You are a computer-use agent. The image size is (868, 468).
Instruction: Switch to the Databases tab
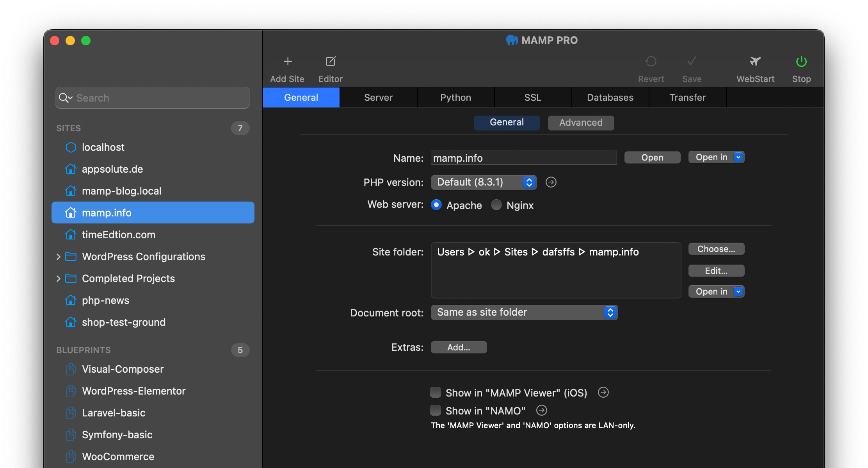click(x=610, y=98)
